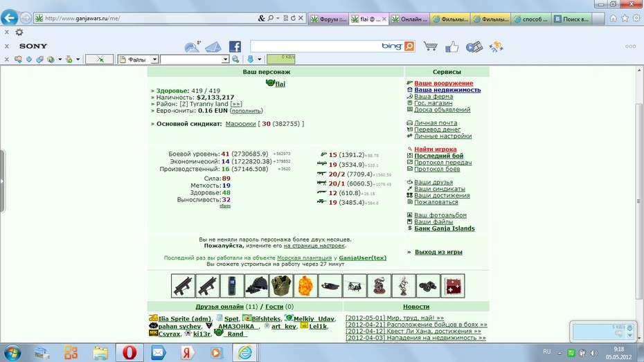Screen dimensions: 644x362
Task: Open friend Ilia Sprite (adm) profile
Action: click(x=184, y=318)
